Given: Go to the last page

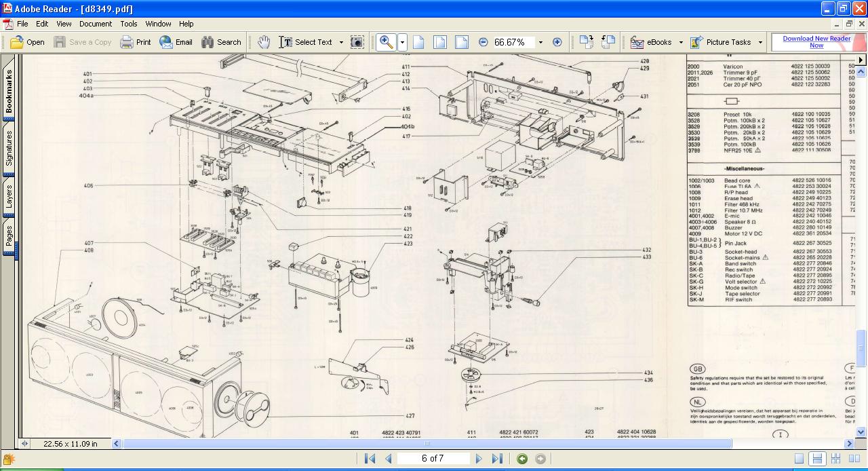Looking at the screenshot, I should [x=497, y=459].
